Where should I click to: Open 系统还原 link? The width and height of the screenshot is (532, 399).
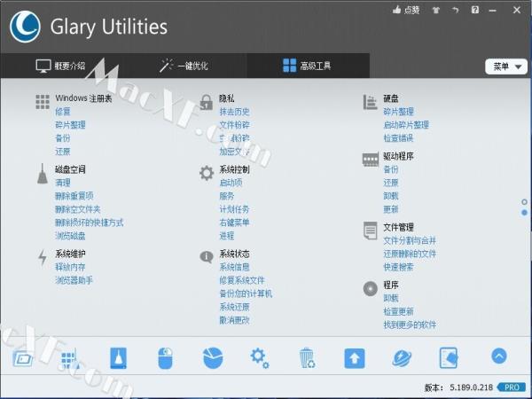click(234, 307)
